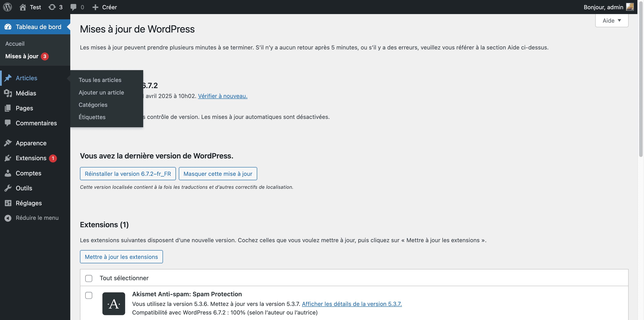Collapse sidebar with Réduire le menu arrow icon
This screenshot has height=320, width=644.
point(8,218)
